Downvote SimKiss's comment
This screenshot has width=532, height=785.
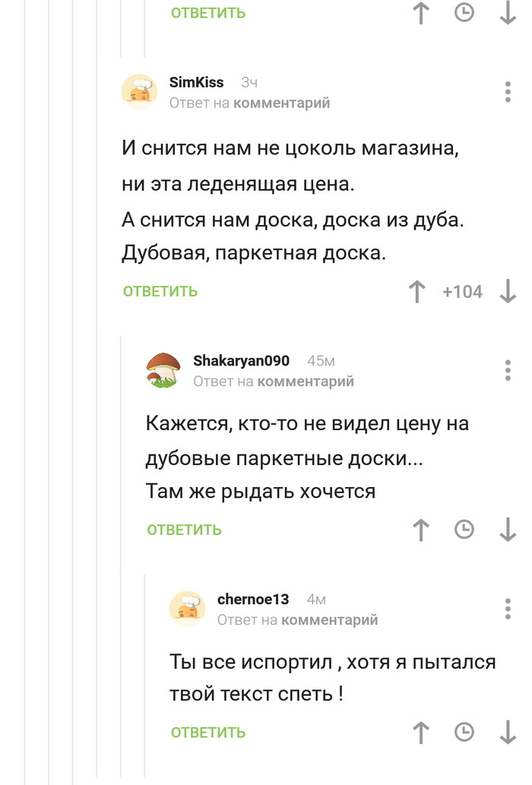click(x=508, y=292)
